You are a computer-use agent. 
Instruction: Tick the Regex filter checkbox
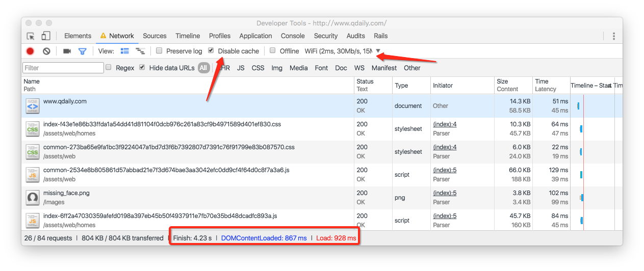pos(109,67)
